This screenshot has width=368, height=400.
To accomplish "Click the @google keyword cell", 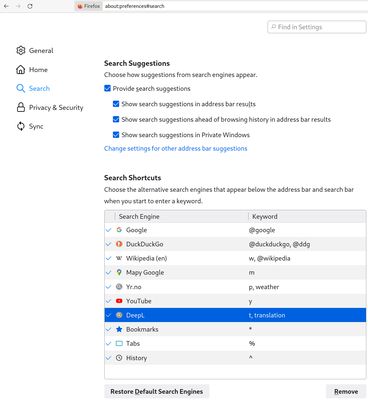I will [262, 230].
